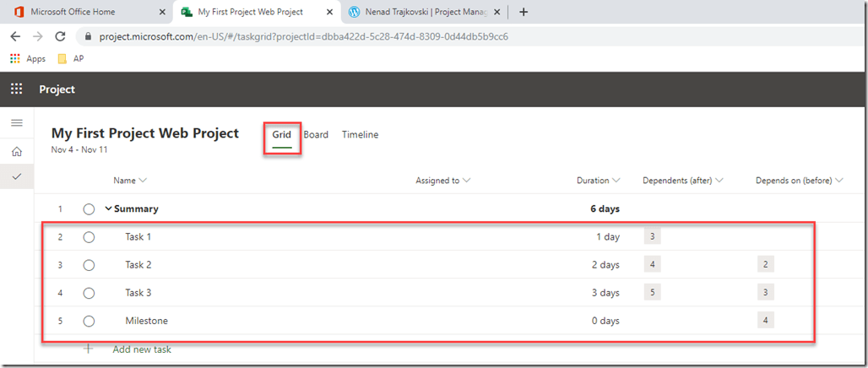Mark Task 2 complete using its circle

(89, 265)
